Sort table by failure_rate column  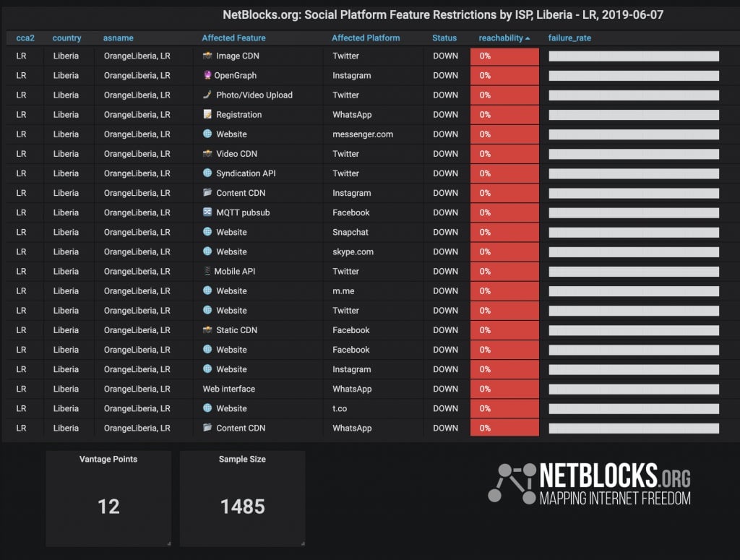click(569, 38)
